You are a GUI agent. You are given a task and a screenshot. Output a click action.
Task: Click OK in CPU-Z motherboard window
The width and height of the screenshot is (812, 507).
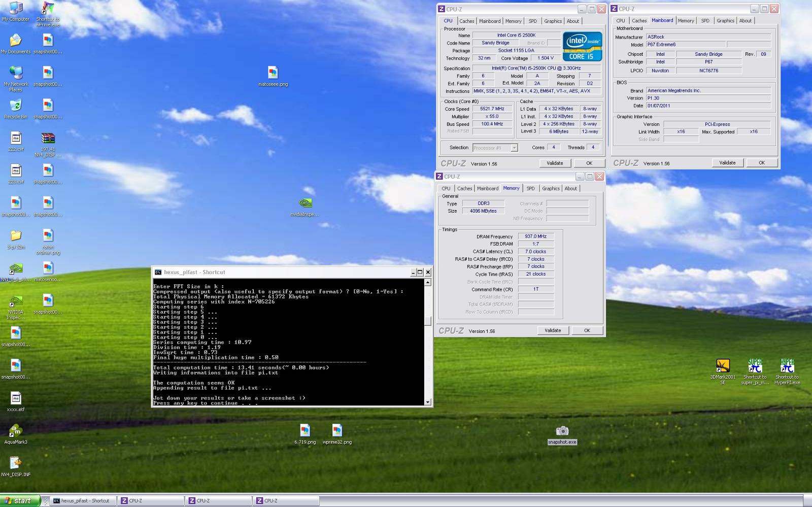click(762, 162)
